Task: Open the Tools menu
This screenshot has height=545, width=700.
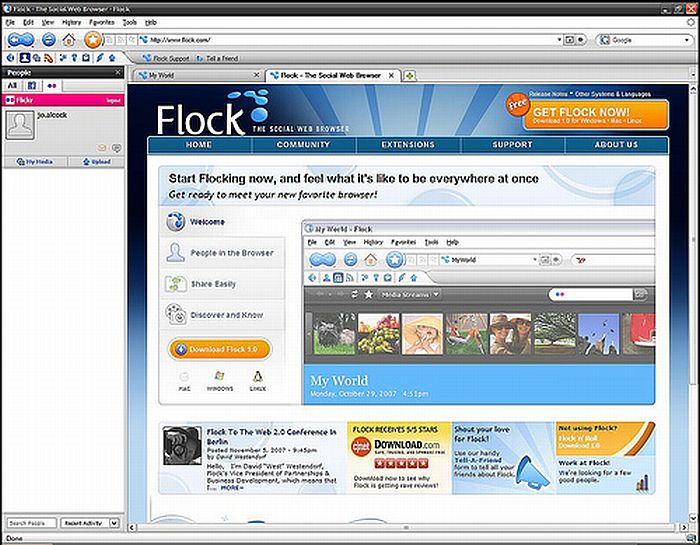Action: 129,22
